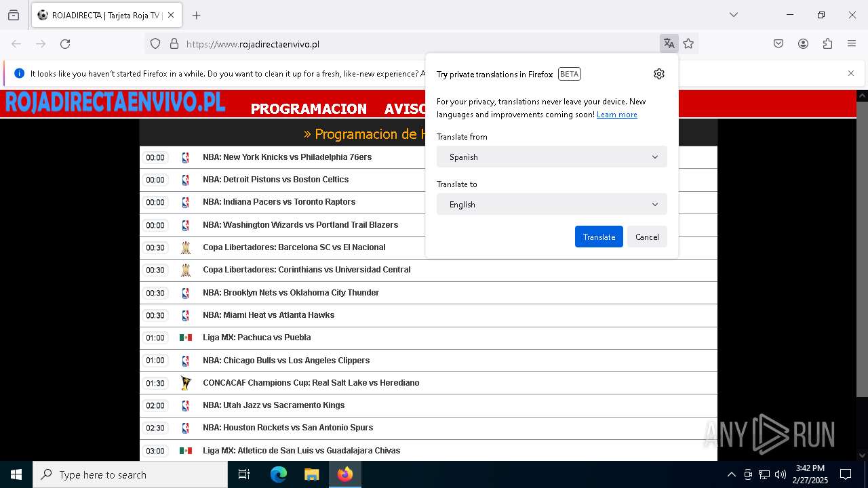The height and width of the screenshot is (488, 868).
Task: Click the 01:30 time badge
Action: click(155, 383)
